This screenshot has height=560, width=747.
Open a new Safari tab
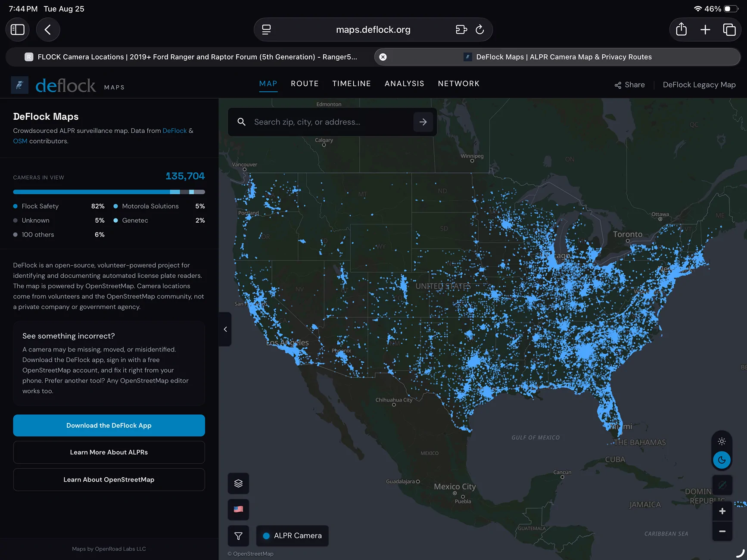705,30
